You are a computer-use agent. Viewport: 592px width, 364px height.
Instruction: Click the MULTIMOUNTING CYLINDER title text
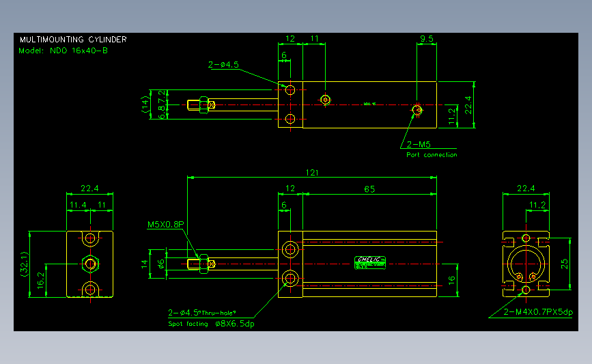click(x=73, y=40)
